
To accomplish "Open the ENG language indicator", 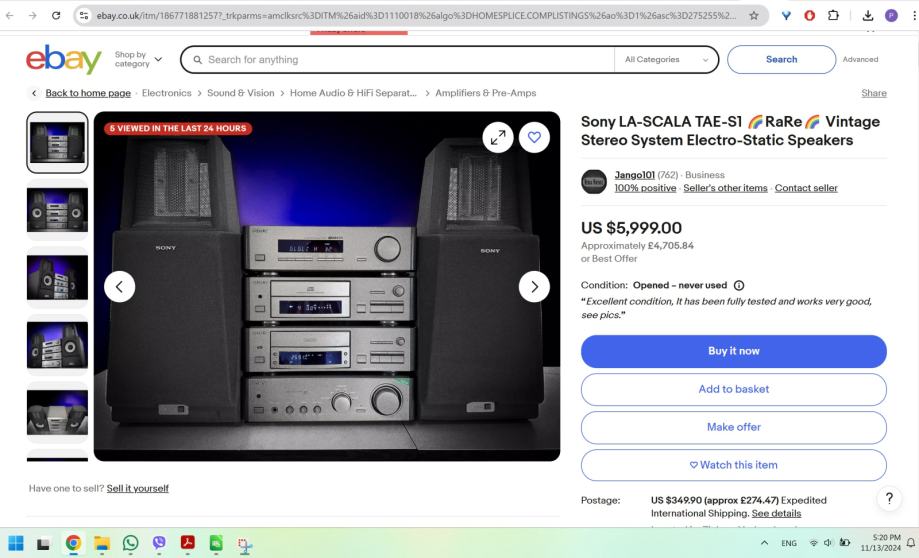I will tap(789, 543).
